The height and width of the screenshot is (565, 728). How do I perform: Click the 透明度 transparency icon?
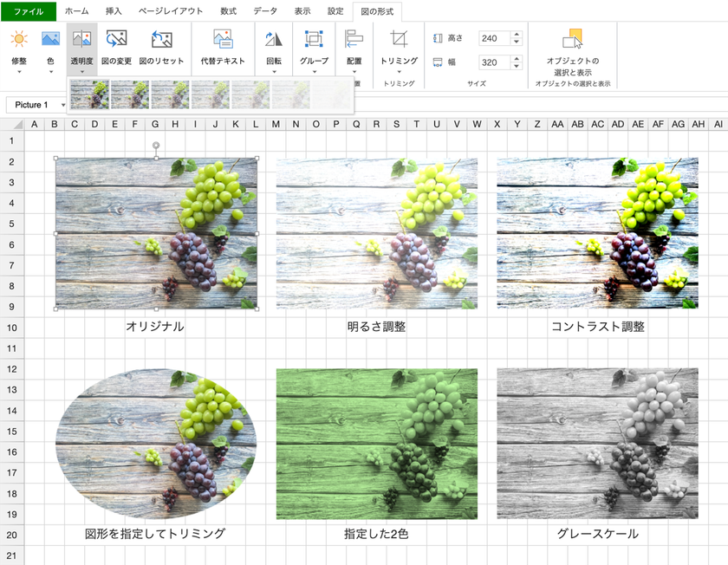(x=81, y=39)
